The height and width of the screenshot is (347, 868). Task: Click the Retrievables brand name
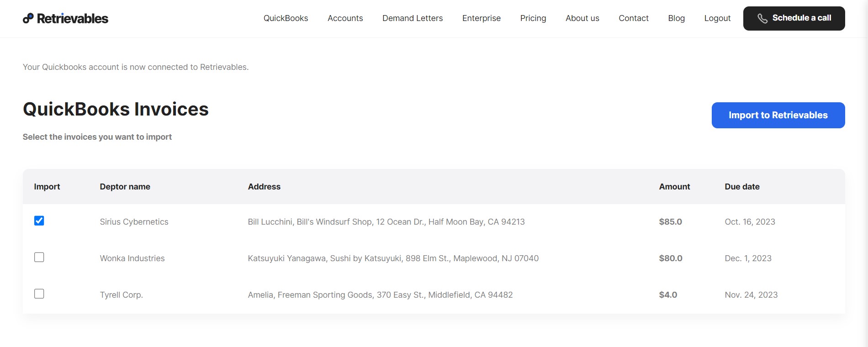73,18
